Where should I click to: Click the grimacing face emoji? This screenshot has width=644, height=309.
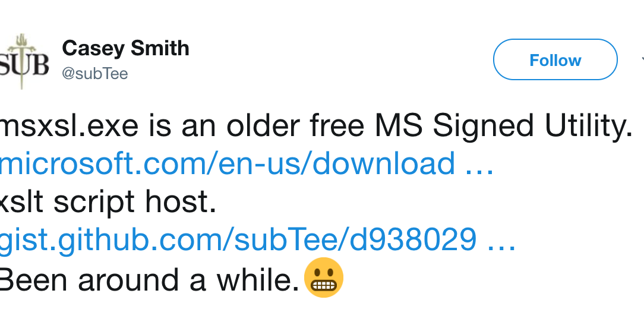pos(324,278)
